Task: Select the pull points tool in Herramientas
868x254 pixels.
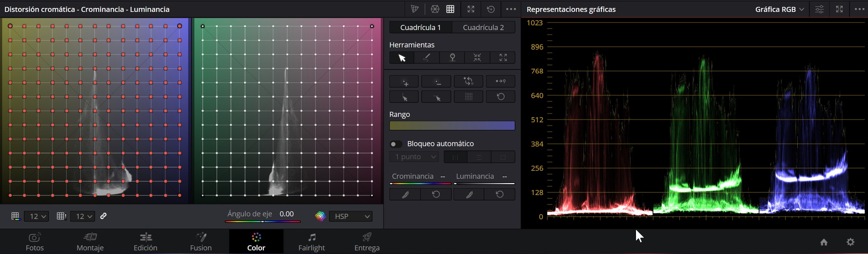Action: pos(477,58)
